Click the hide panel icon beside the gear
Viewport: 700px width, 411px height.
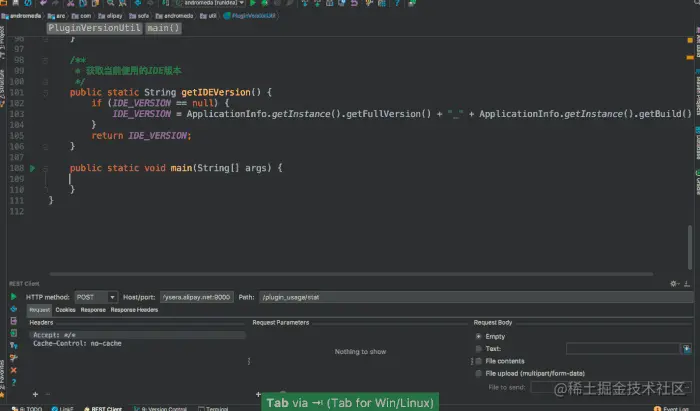[x=687, y=283]
